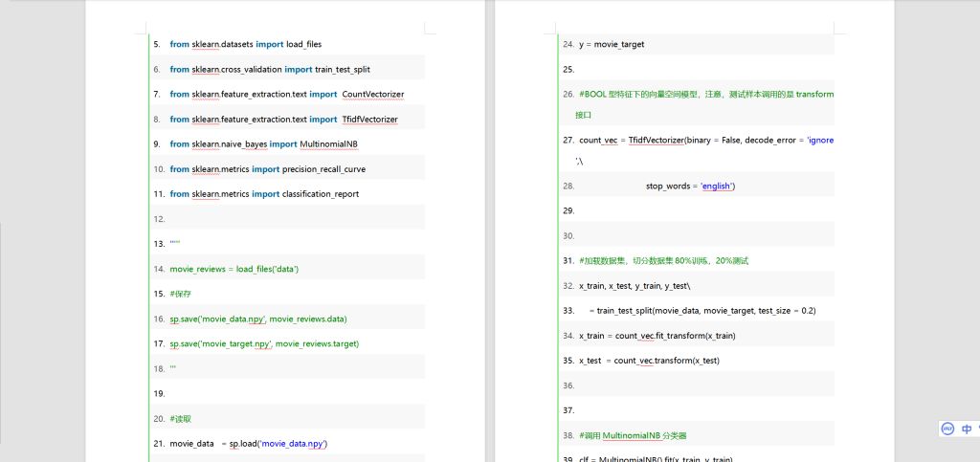Click the empty line numbered 12
980x462 pixels.
click(287, 219)
